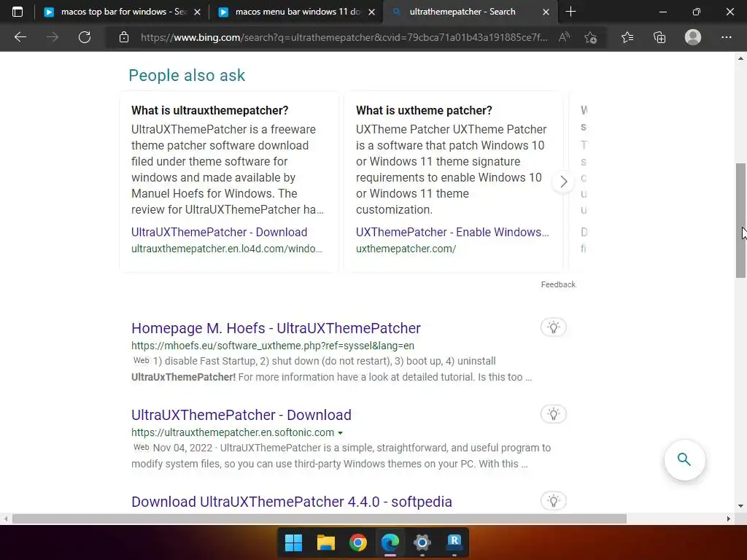This screenshot has width=747, height=560.
Task: Close the 'macos menu bar windows 11' tab
Action: tap(372, 12)
